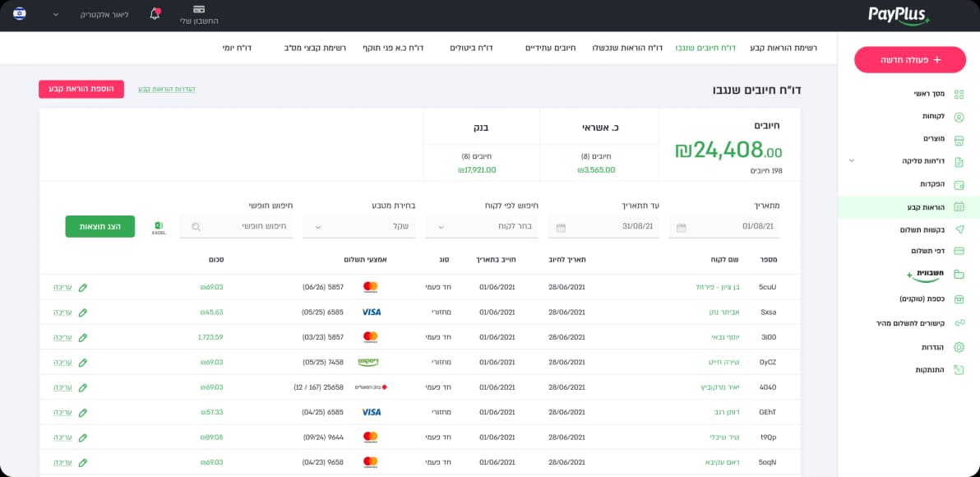Viewport: 980px width, 477px height.
Task: Click the עד תאריך date field 31/08/21
Action: point(603,226)
